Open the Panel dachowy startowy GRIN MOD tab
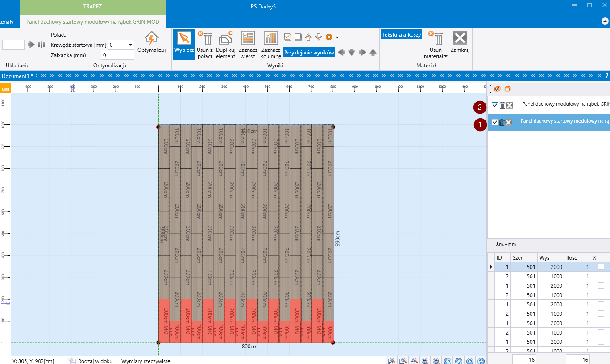The height and width of the screenshot is (364, 610). (92, 21)
